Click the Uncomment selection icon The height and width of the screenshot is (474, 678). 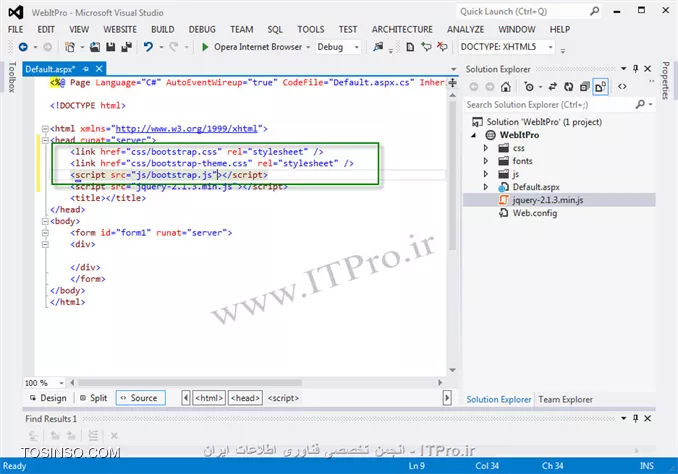pos(442,47)
